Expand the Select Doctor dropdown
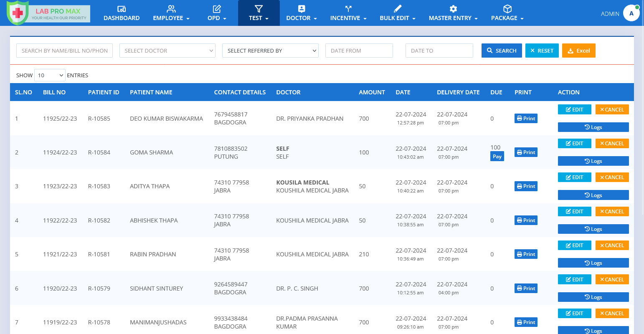The height and width of the screenshot is (334, 644). point(167,51)
